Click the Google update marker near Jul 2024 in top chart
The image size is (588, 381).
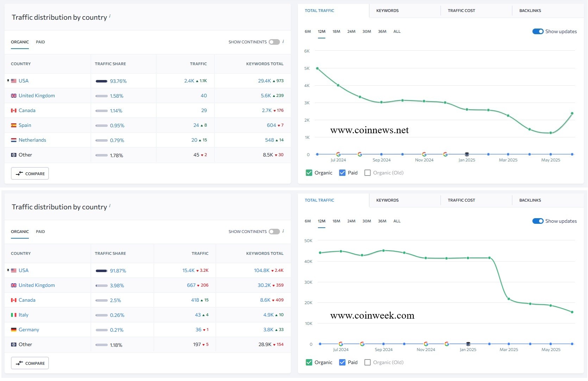tap(338, 154)
